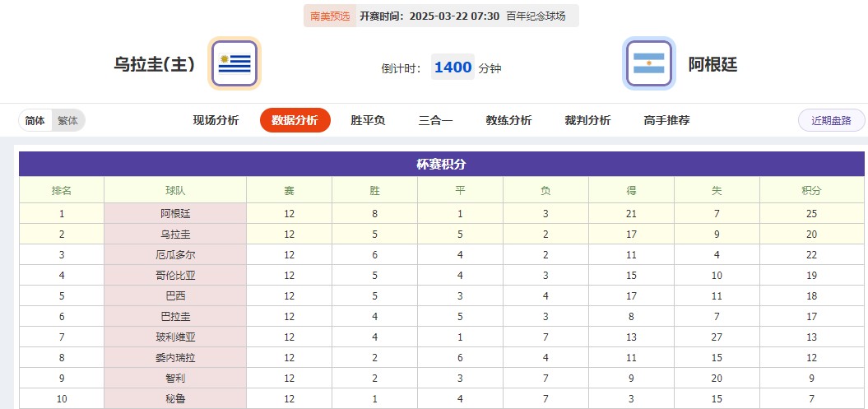Go to the 胜平负 tab
Screen dimensions: 868x409
tap(368, 120)
